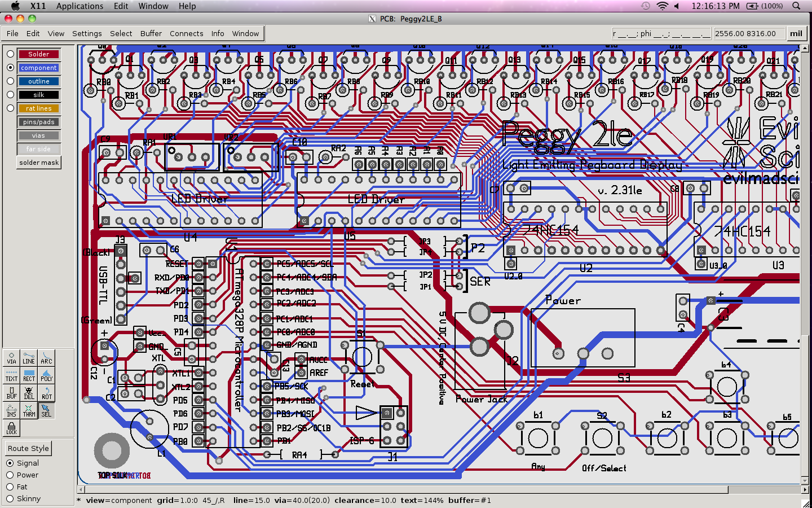Select the TEXT tool
The image size is (812, 508).
[11, 375]
